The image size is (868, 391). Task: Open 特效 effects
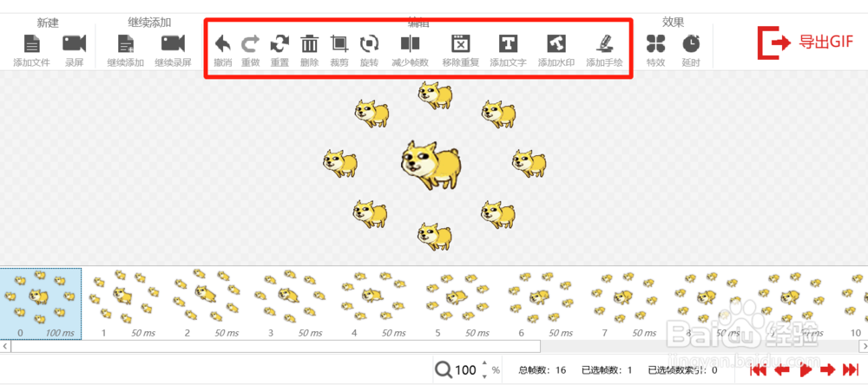coord(655,43)
